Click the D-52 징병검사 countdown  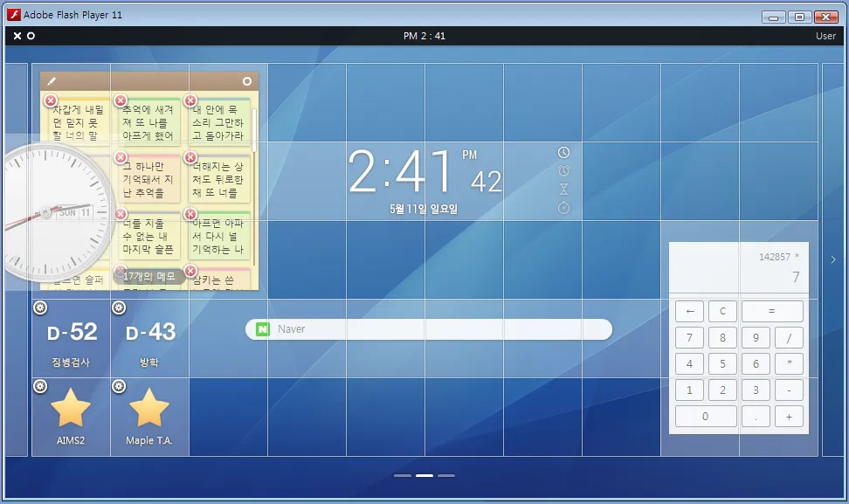point(71,338)
